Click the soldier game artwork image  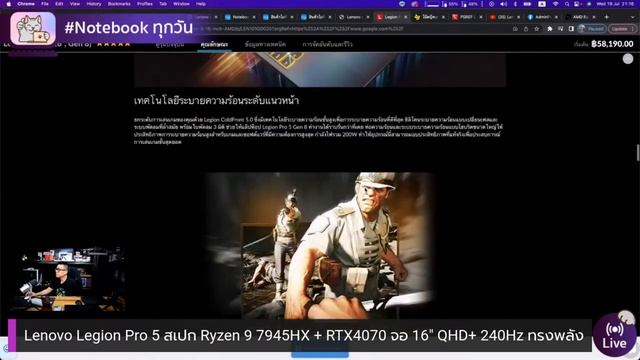[x=320, y=245]
